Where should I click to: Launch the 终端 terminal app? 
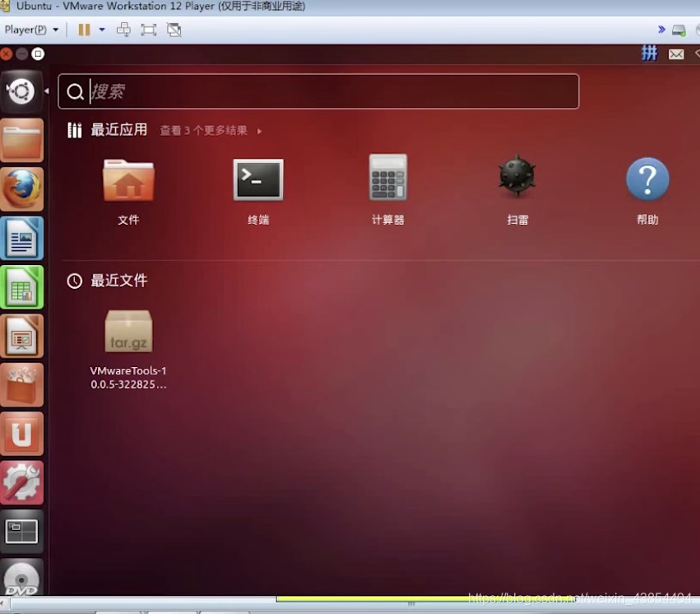[x=258, y=191]
